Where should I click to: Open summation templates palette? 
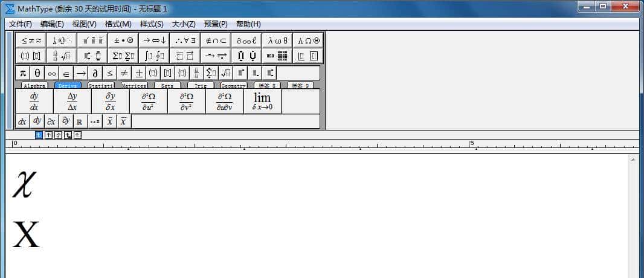123,56
